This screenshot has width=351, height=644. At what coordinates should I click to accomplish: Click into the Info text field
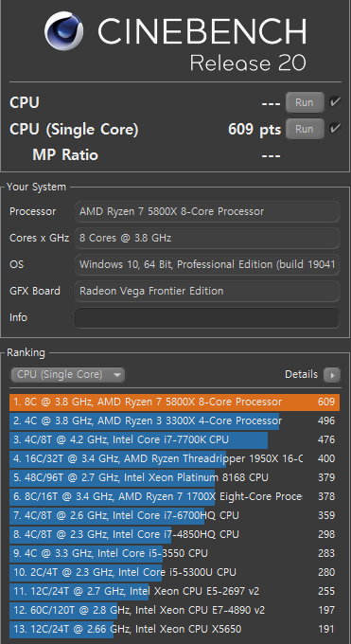click(x=207, y=318)
